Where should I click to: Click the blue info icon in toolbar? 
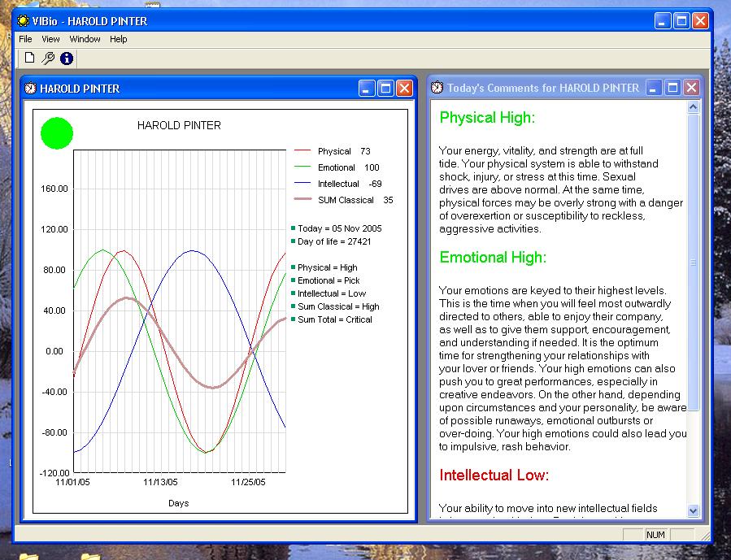tap(67, 58)
